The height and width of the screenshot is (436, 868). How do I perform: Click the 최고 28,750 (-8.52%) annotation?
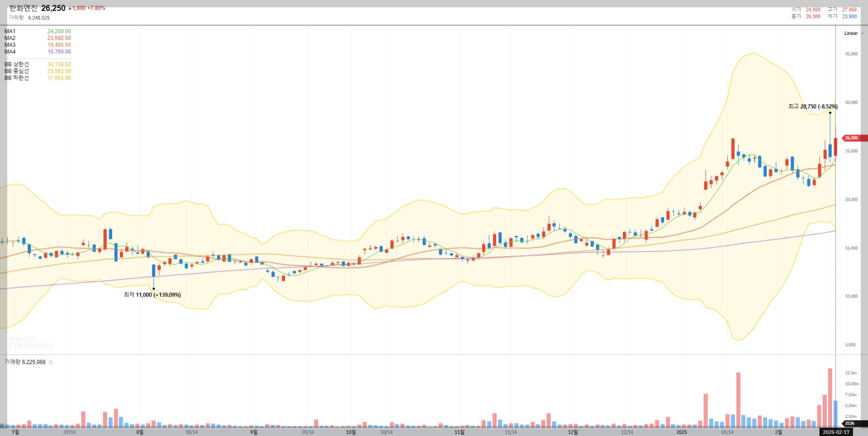(x=813, y=107)
